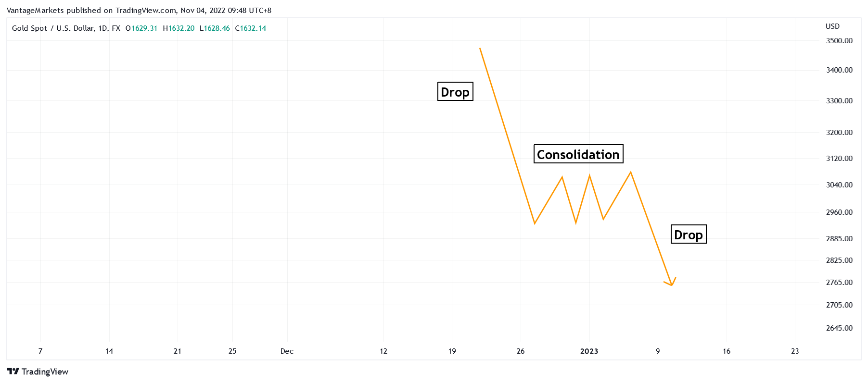Click the open price value 1629.31
Viewport: 868px width, 383px height.
pyautogui.click(x=144, y=28)
